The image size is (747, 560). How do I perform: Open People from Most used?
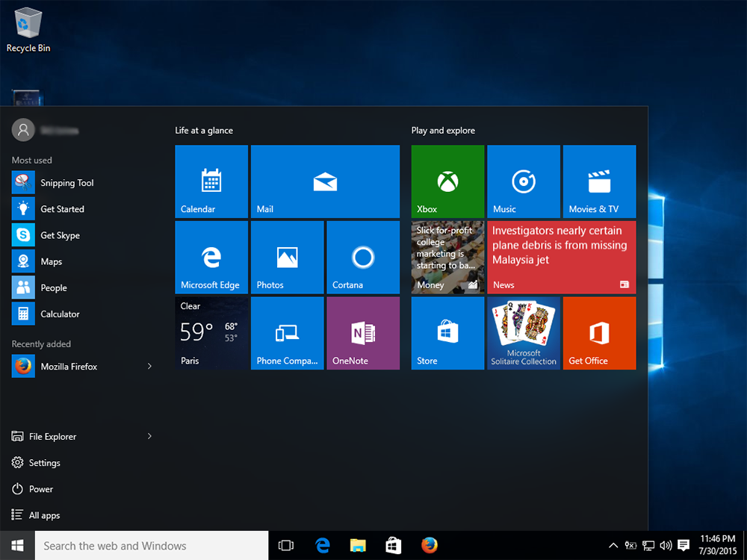coord(82,287)
